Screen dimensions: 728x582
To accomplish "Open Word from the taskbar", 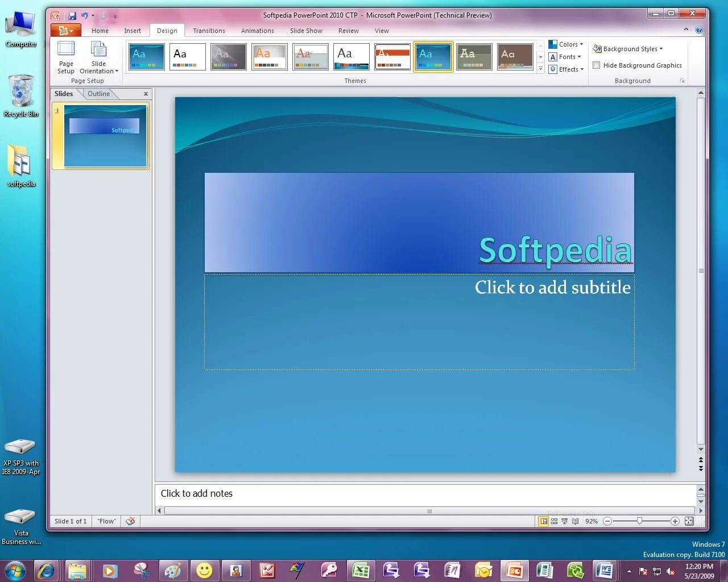I will pos(604,570).
